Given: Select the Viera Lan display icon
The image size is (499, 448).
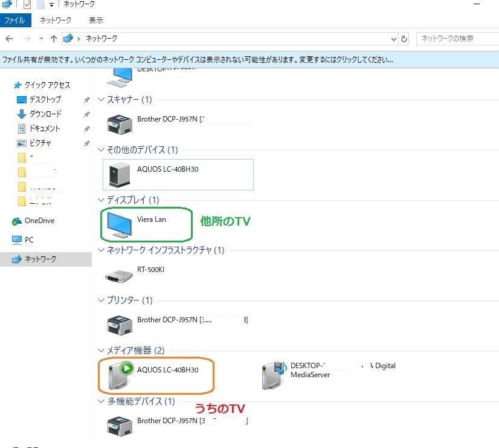Looking at the screenshot, I should click(x=120, y=225).
